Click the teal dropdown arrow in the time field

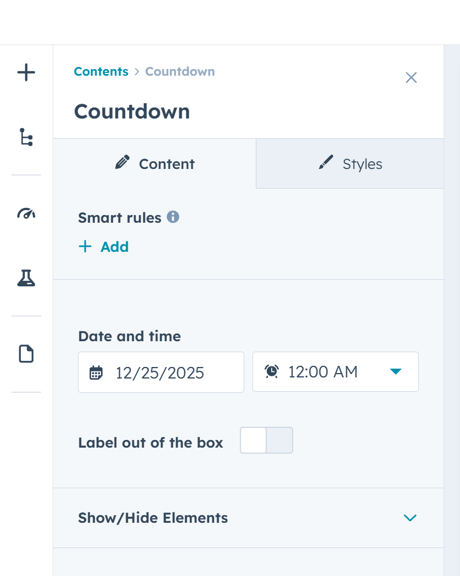pyautogui.click(x=396, y=372)
